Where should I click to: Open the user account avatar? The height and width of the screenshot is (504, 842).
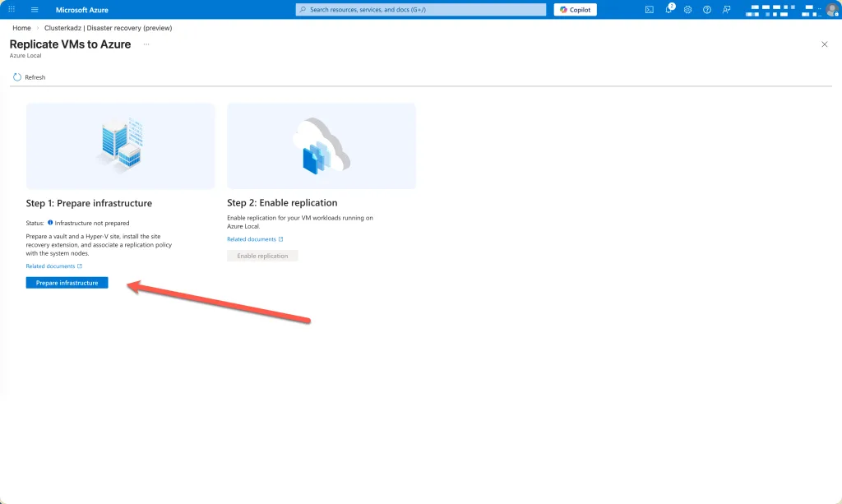tap(831, 10)
